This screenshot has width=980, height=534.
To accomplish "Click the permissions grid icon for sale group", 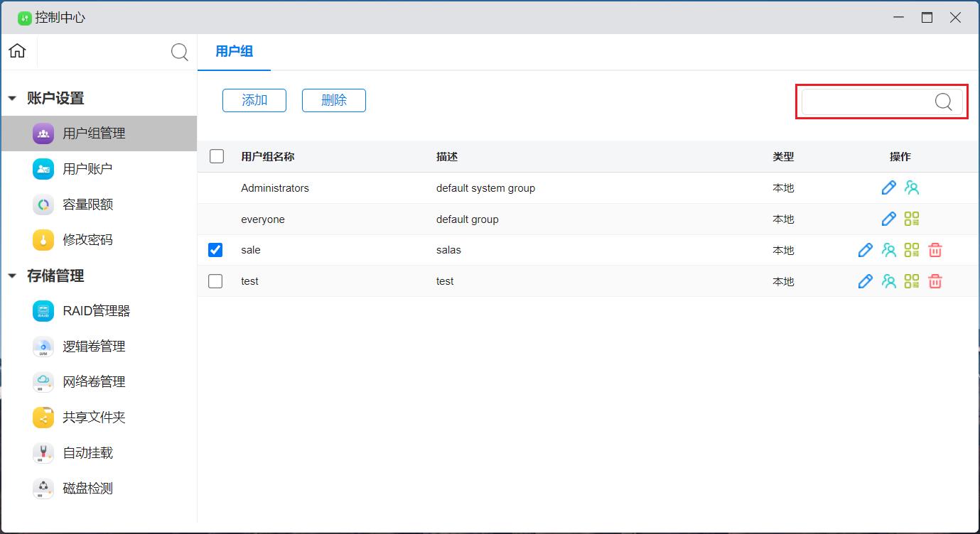I will coord(912,250).
